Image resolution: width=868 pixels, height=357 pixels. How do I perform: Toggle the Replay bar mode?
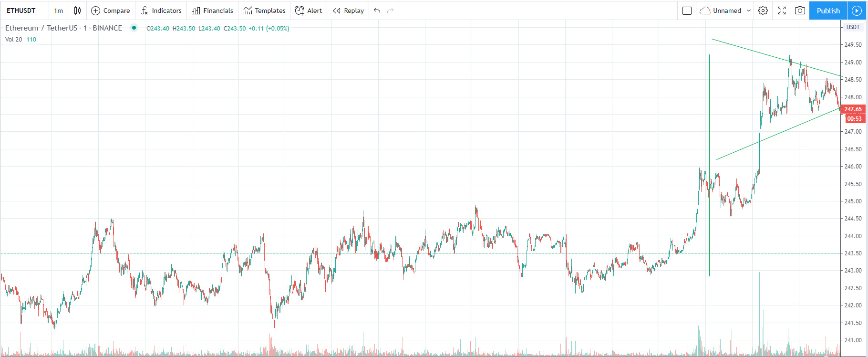click(x=349, y=10)
